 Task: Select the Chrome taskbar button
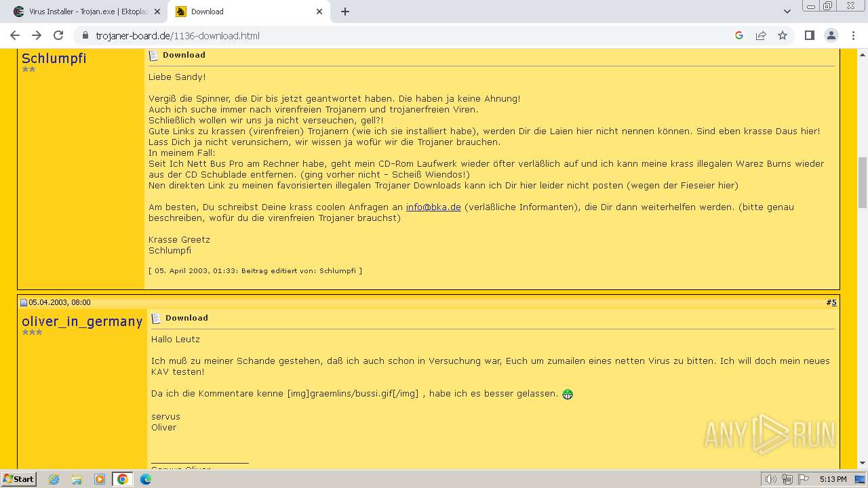[123, 479]
